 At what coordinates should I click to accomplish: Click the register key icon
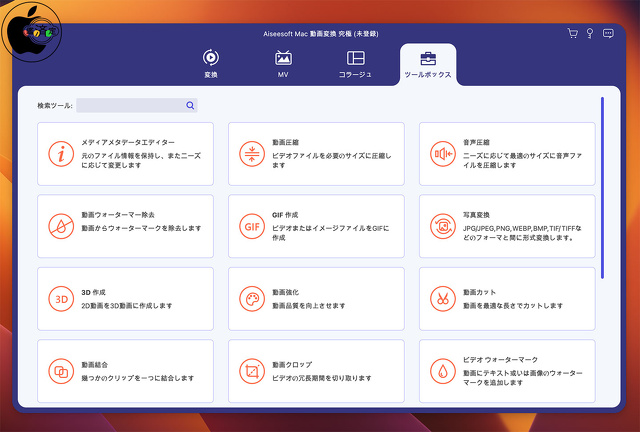(590, 33)
